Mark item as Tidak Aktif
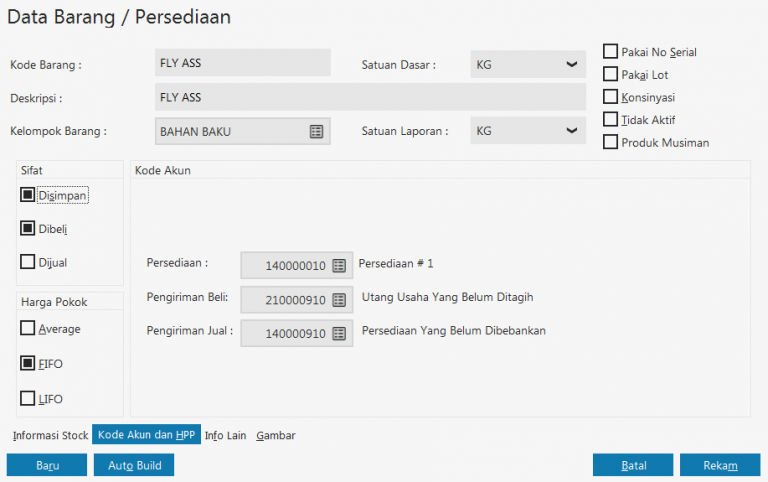The width and height of the screenshot is (768, 482). click(611, 120)
